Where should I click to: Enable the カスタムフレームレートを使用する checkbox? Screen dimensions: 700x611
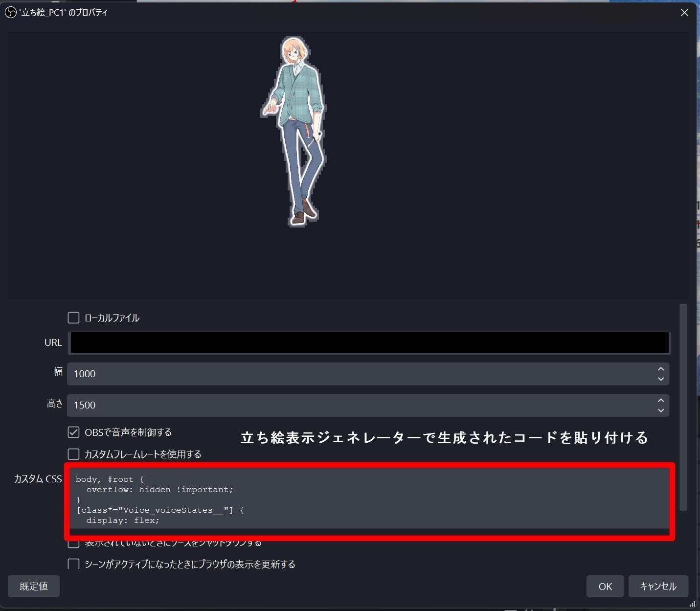[73, 454]
